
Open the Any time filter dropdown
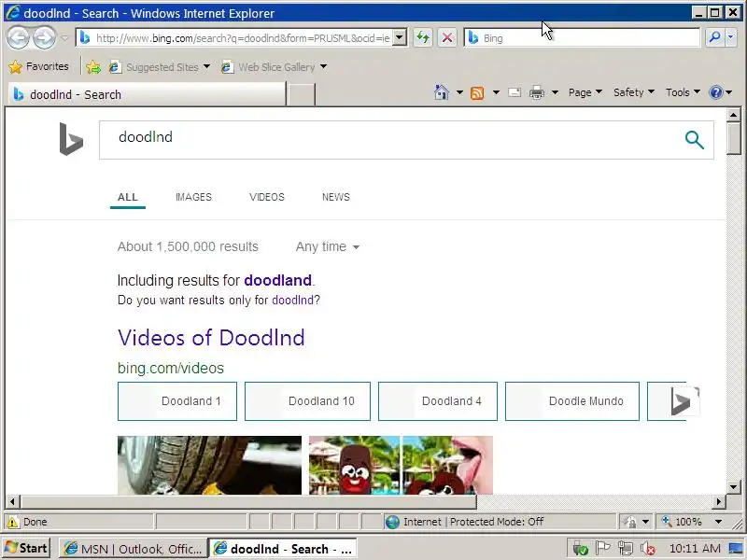328,246
